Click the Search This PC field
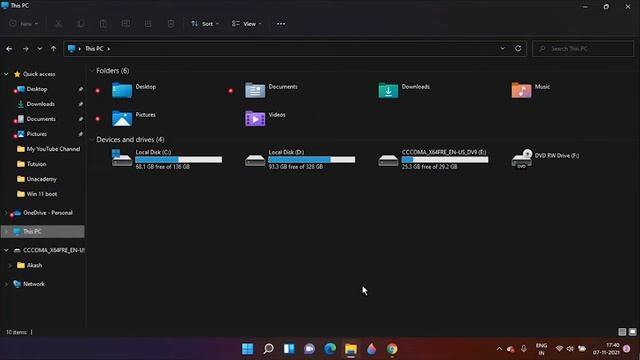This screenshot has width=640, height=360. click(583, 49)
